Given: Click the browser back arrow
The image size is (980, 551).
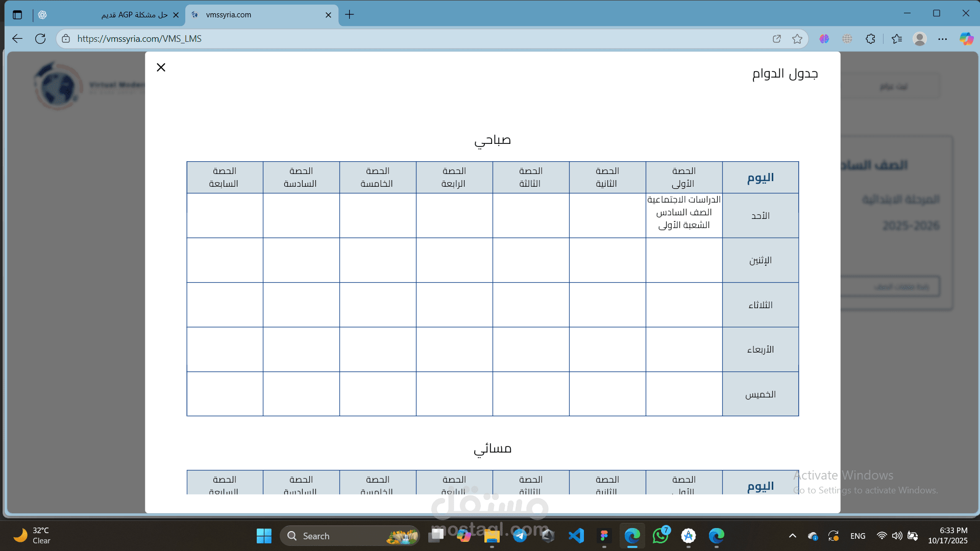Looking at the screenshot, I should [x=17, y=39].
